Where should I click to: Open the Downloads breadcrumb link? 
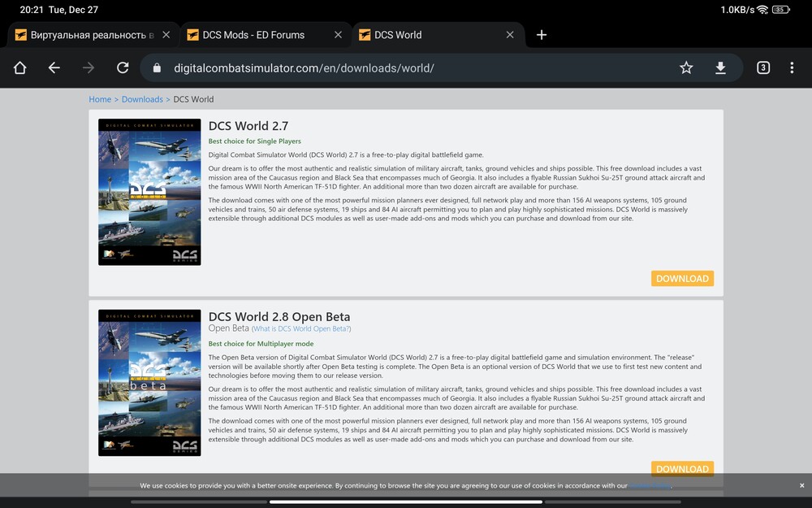point(142,98)
